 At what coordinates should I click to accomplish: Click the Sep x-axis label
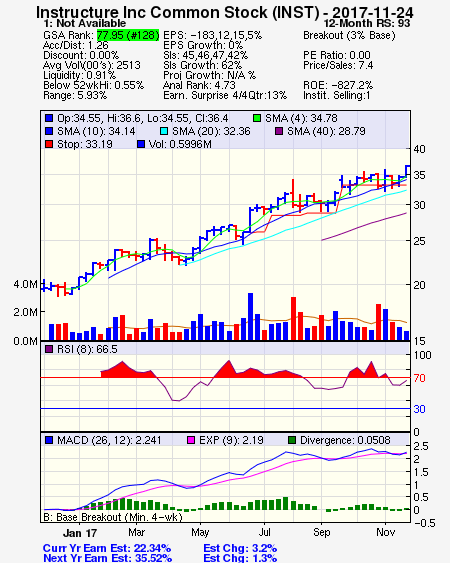(x=321, y=532)
